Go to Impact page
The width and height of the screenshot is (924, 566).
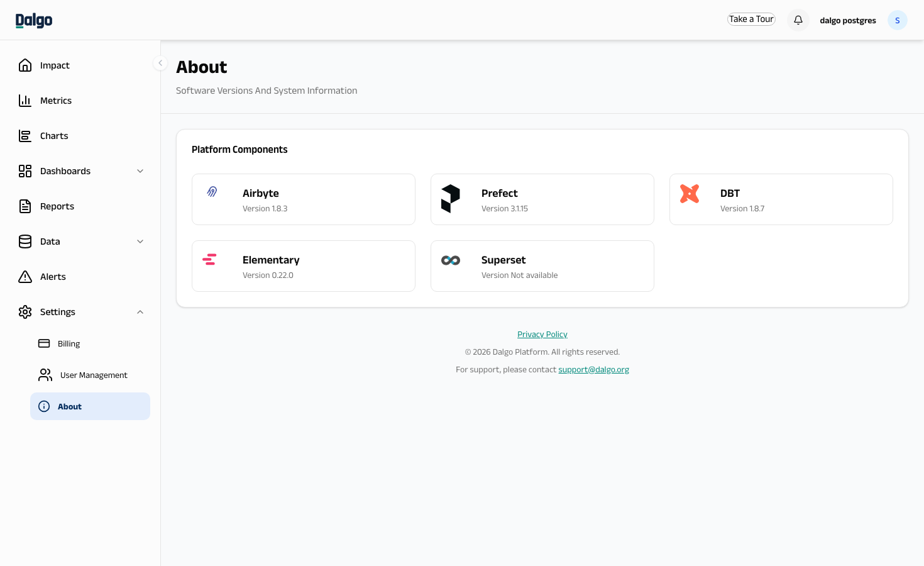click(80, 65)
